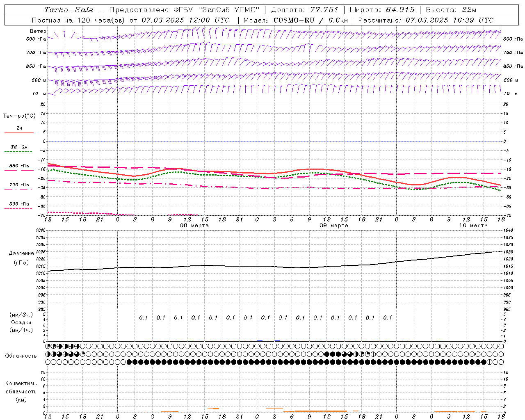Click the '500 гПа' temperature legend entry
Screen dimensions: 525x420
19,204
